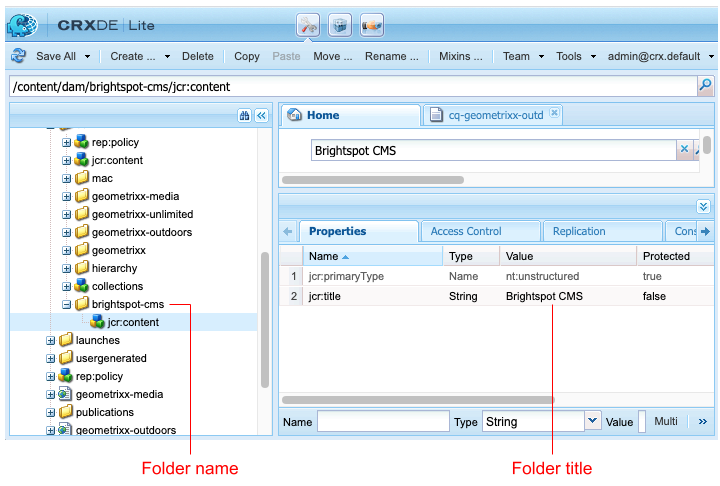Image resolution: width=720 pixels, height=486 pixels.
Task: Select the geometrixx tree node
Action: (118, 250)
